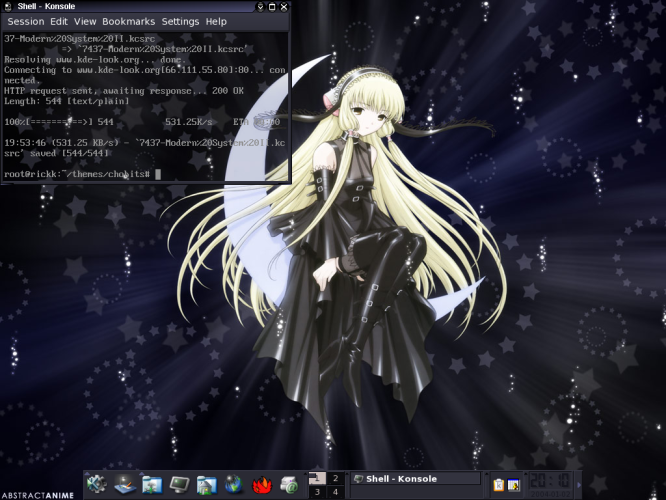Open the calendar organizer tray icon
Screen dimensions: 666x500
pyautogui.click(x=514, y=485)
